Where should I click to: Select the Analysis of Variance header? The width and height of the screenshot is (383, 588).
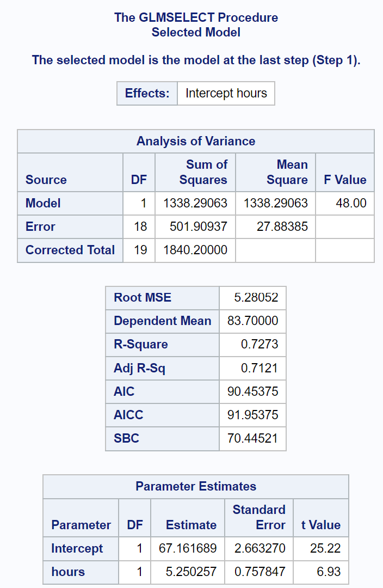(x=196, y=142)
